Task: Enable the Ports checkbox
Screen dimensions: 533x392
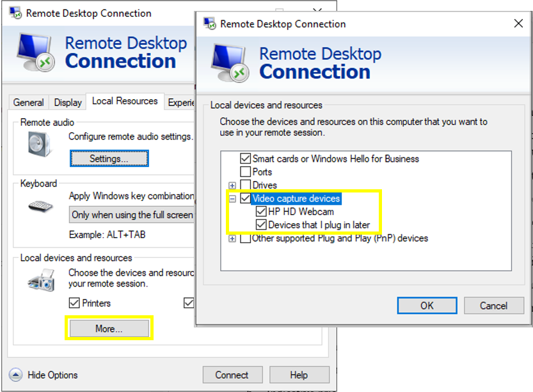Action: [245, 172]
